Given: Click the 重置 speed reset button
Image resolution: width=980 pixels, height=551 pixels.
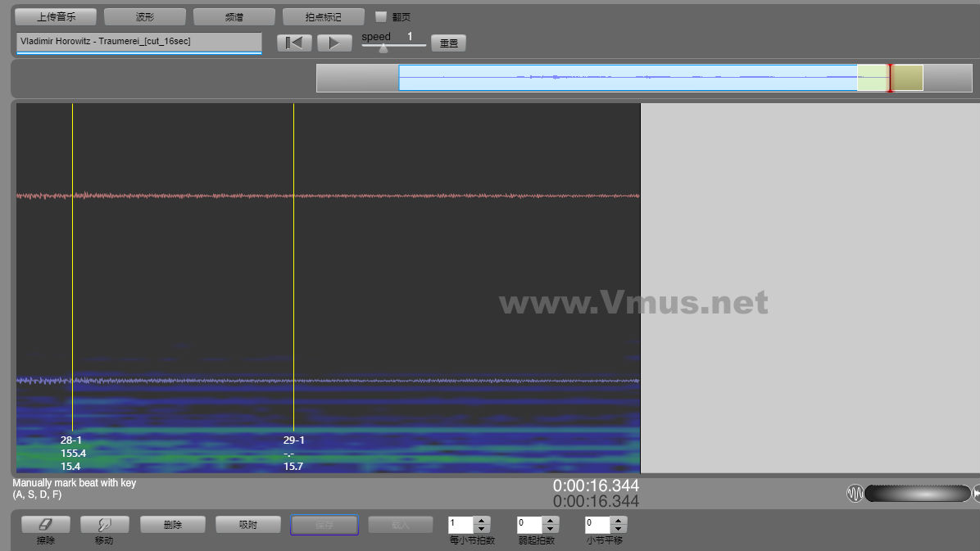Looking at the screenshot, I should (449, 43).
